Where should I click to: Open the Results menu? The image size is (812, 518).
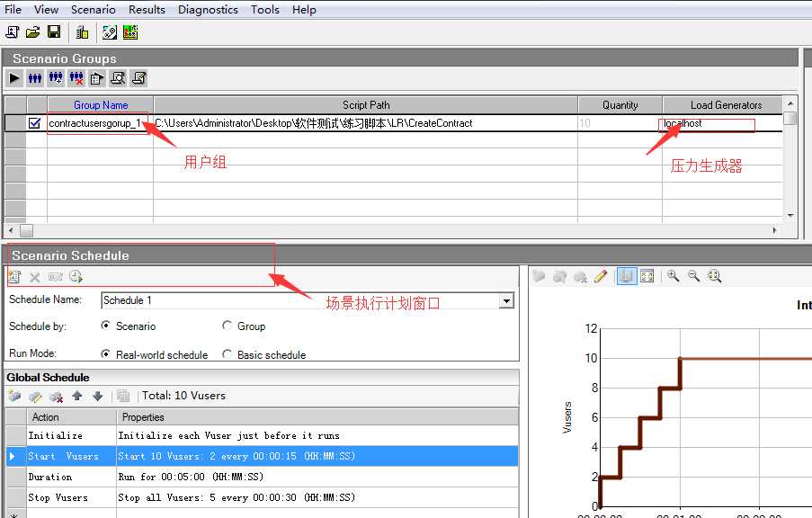pos(147,9)
